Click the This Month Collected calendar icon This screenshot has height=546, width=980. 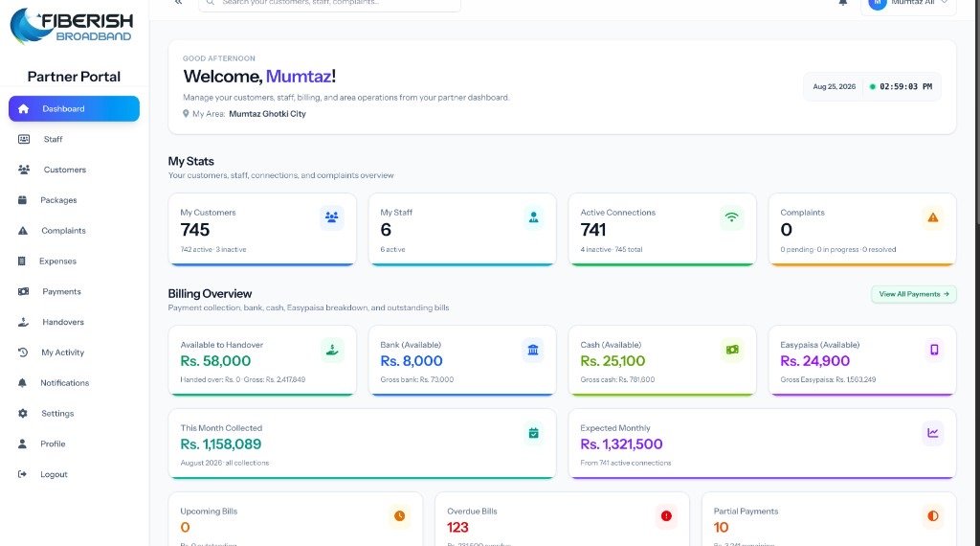(533, 433)
